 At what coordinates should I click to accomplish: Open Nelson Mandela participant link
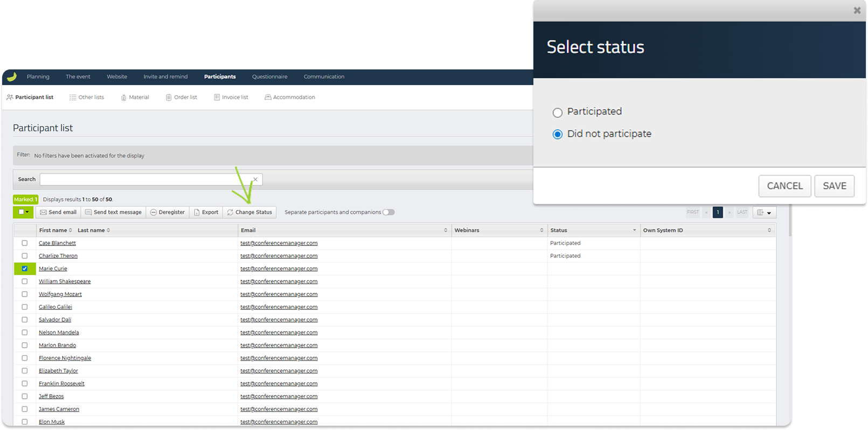point(59,333)
